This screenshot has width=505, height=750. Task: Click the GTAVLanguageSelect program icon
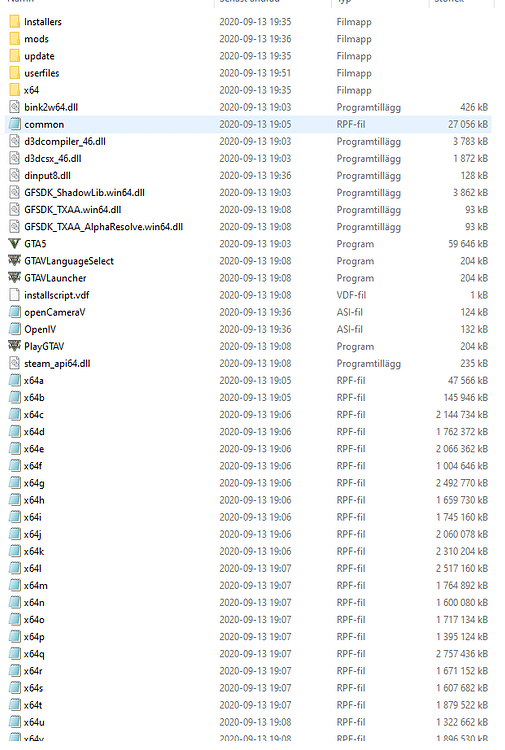[15, 261]
